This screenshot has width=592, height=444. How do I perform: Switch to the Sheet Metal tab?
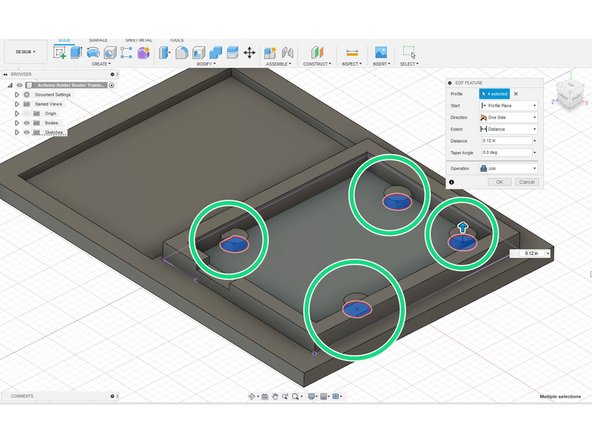pyautogui.click(x=139, y=40)
